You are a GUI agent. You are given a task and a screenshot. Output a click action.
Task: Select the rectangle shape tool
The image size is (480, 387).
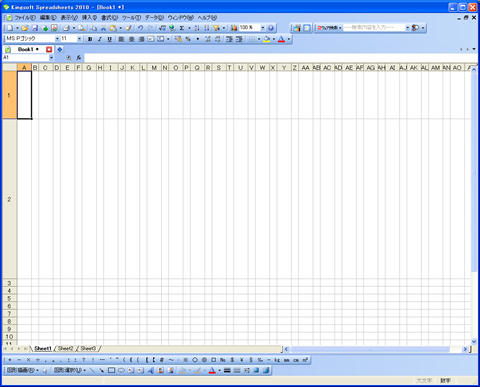click(x=111, y=370)
